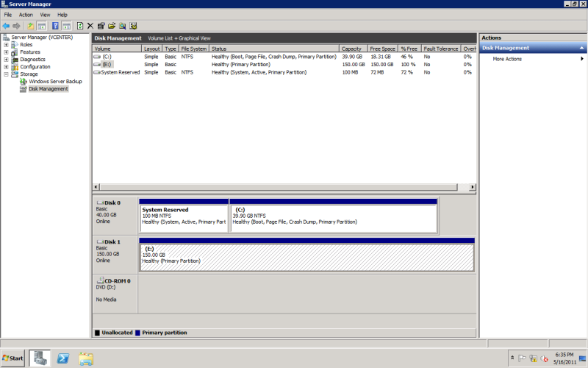Expand the Configuration tree node

point(6,67)
